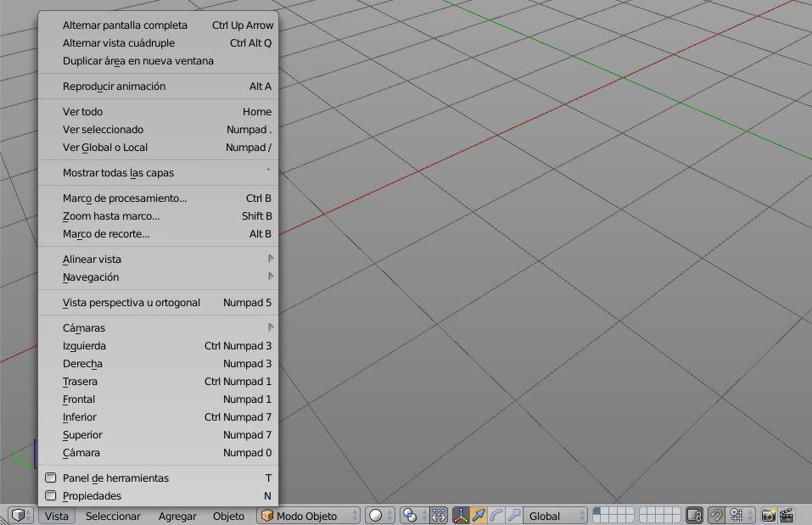Switch to Inferior view

[159, 416]
